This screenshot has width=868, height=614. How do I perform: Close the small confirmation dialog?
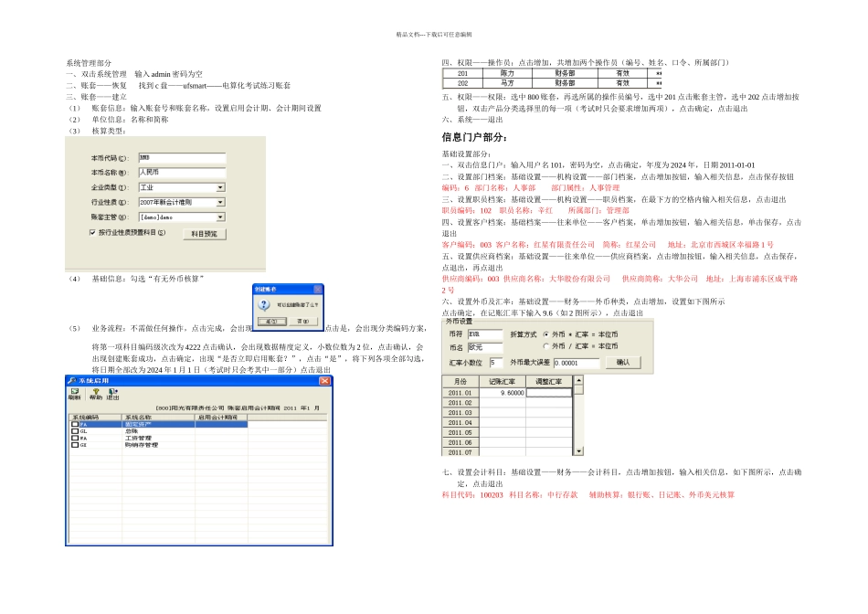(x=318, y=289)
